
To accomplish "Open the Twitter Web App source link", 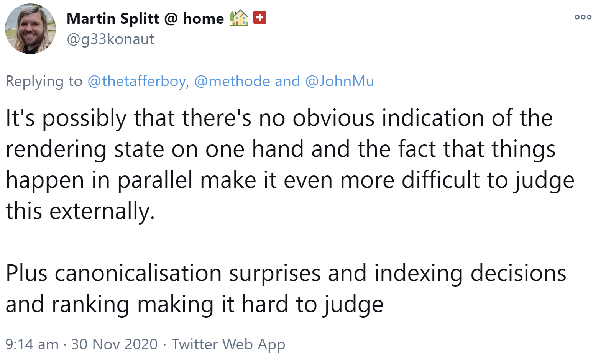I will coord(228,344).
